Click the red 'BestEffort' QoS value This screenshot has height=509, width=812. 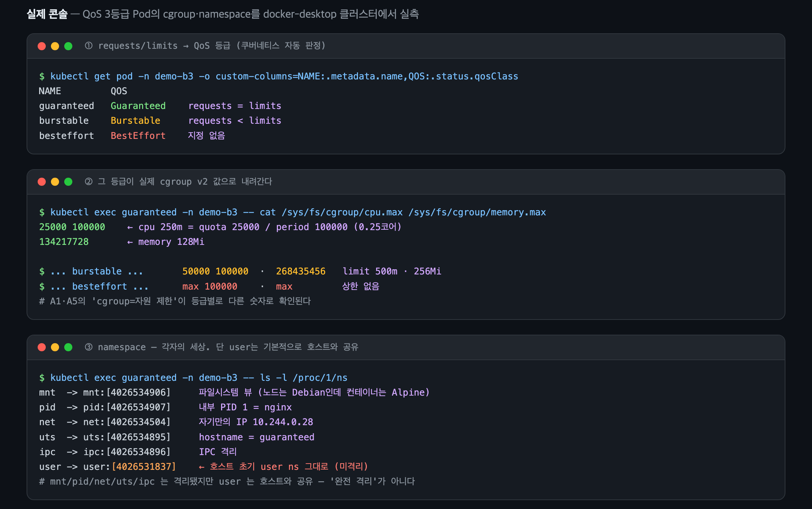138,136
